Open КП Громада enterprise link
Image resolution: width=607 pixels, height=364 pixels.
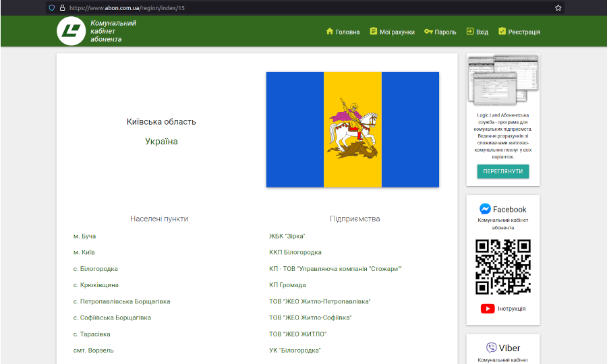[287, 285]
